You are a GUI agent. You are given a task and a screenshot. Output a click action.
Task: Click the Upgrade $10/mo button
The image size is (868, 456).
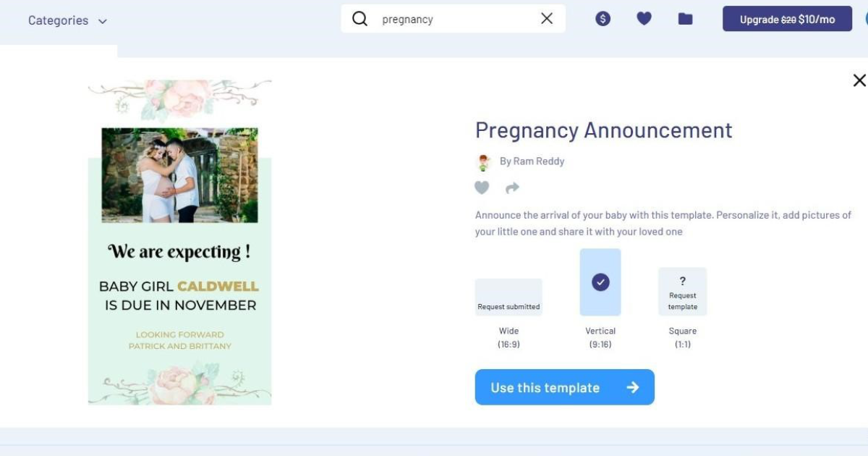pyautogui.click(x=787, y=20)
